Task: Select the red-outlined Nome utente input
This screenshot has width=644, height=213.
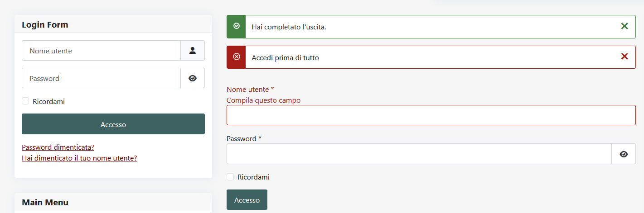Action: click(431, 115)
